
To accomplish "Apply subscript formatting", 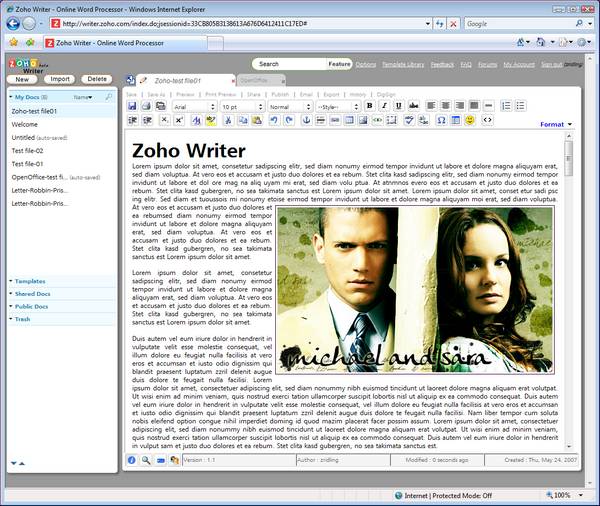I will tap(165, 120).
